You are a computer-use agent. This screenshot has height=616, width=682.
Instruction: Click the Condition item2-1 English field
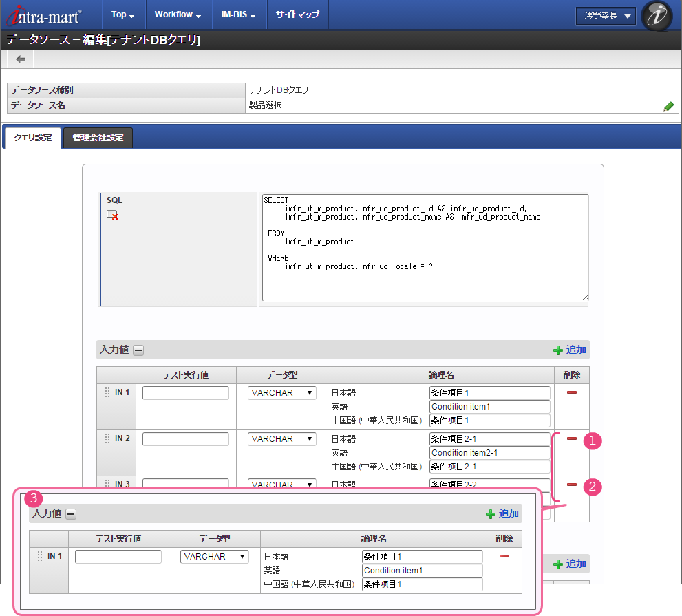coord(490,453)
